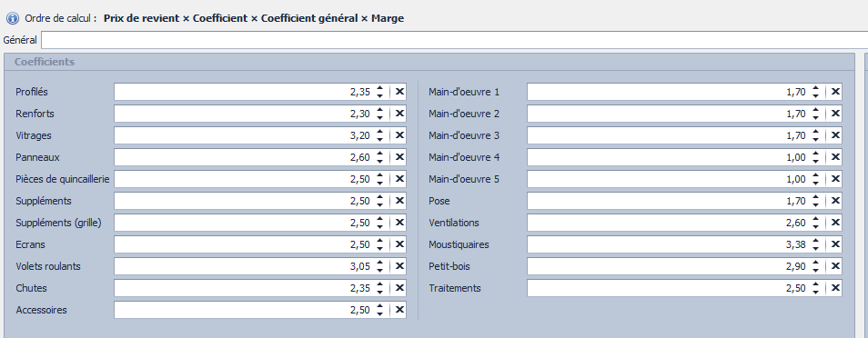Clear the Vitrages coefficient with its X
Viewport: 868px width, 338px height.
pyautogui.click(x=399, y=135)
